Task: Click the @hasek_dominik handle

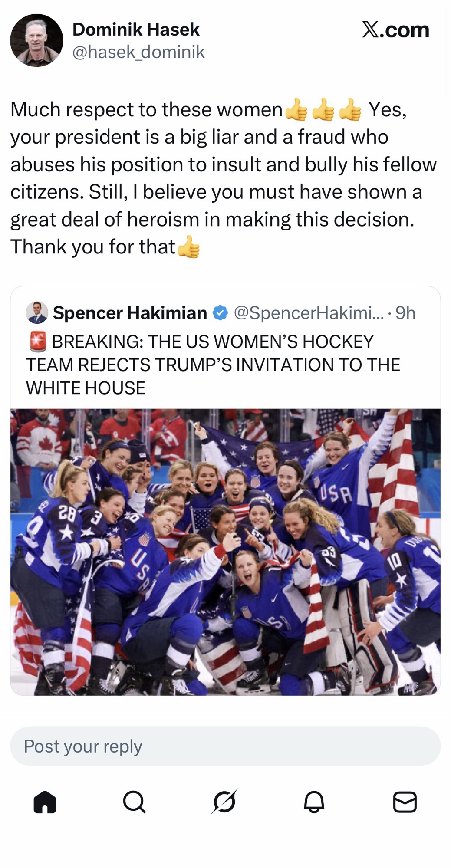Action: pyautogui.click(x=138, y=52)
